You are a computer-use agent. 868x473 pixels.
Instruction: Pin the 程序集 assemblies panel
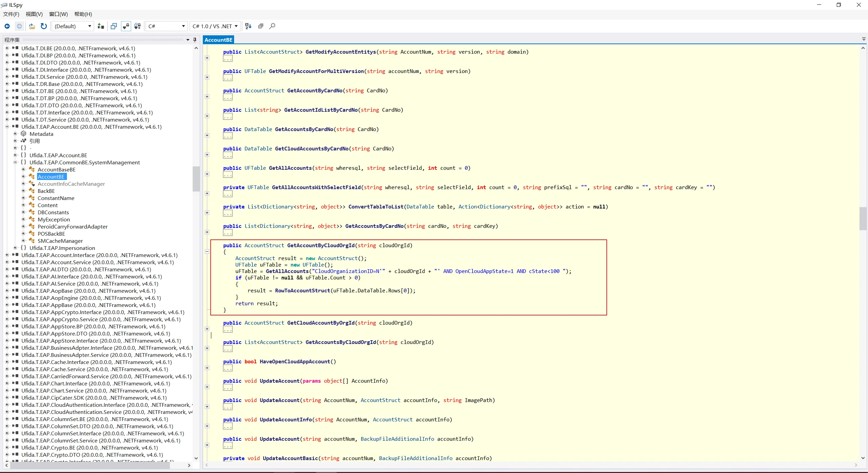(x=195, y=40)
